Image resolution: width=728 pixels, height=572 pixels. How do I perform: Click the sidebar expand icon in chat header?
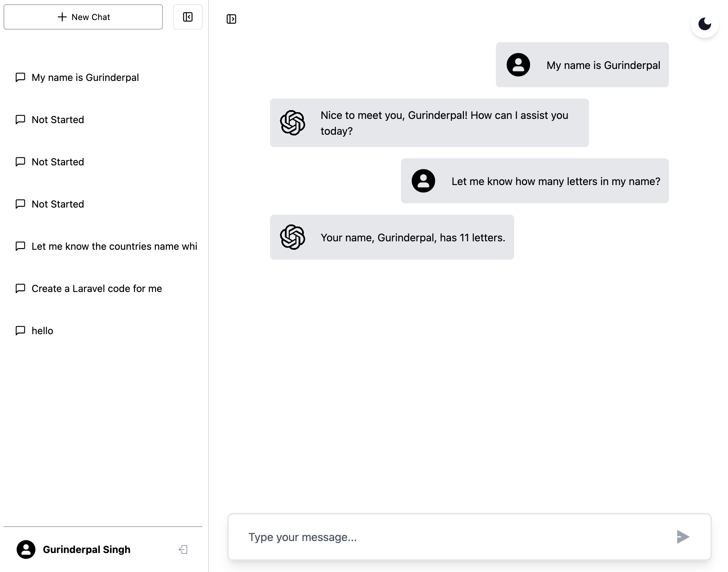231,19
